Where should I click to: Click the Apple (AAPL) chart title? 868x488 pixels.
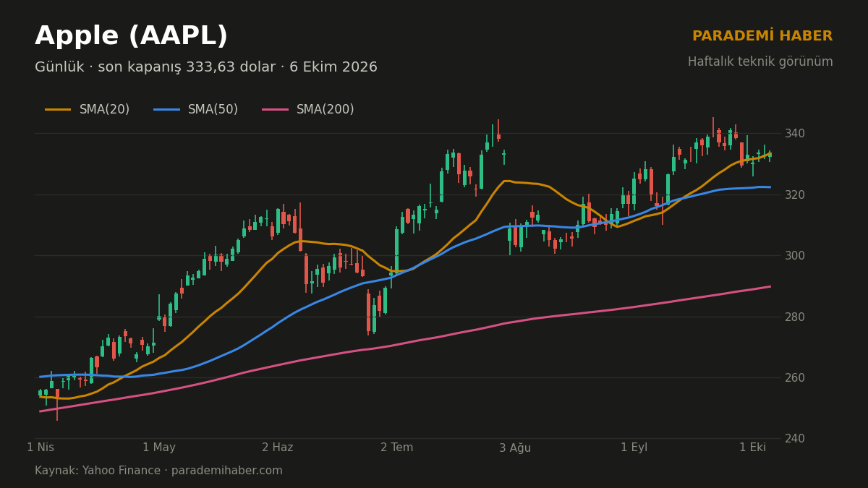(131, 37)
